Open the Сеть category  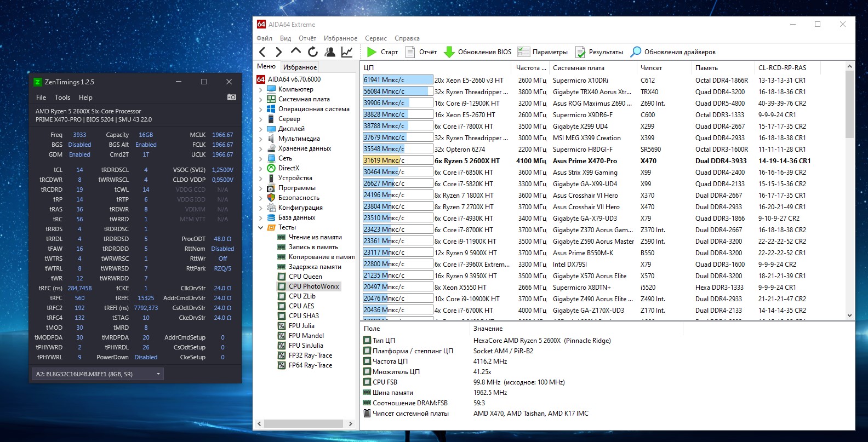click(285, 158)
